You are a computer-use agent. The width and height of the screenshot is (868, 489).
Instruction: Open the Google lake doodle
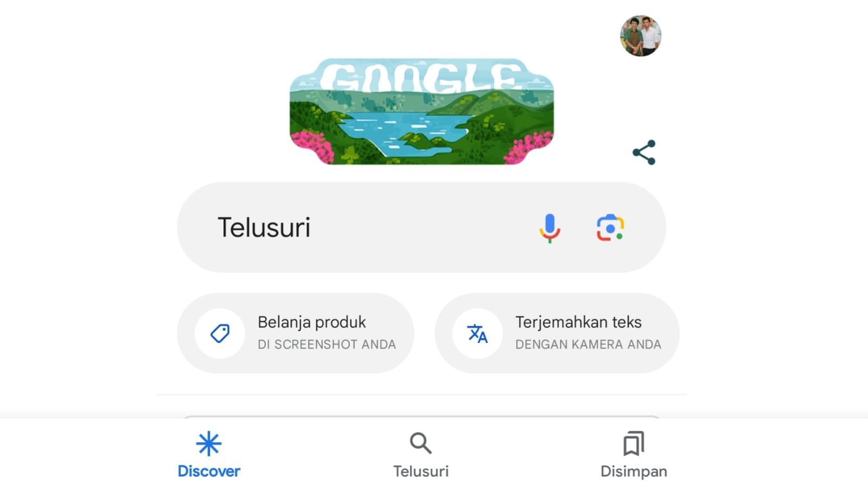[x=422, y=111]
